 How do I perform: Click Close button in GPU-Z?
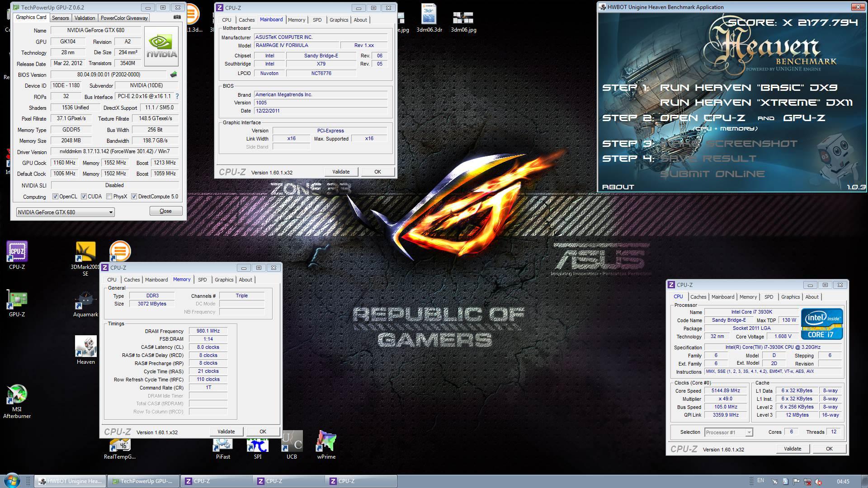(x=166, y=211)
